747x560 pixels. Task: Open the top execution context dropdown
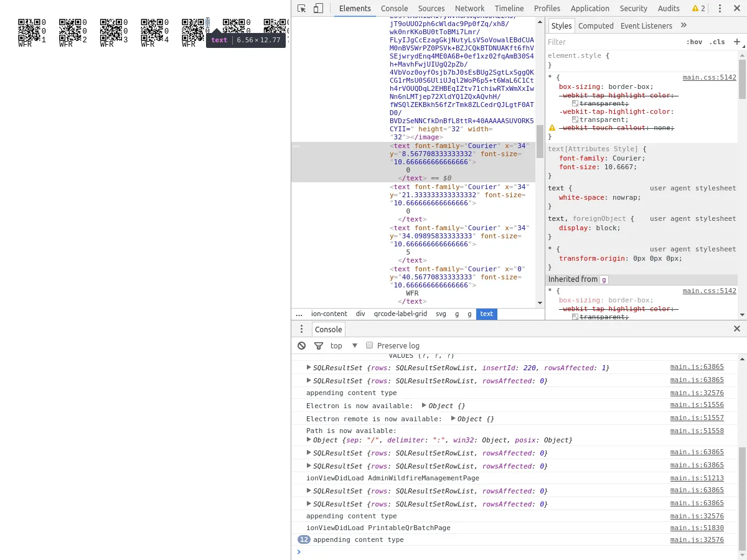[344, 345]
